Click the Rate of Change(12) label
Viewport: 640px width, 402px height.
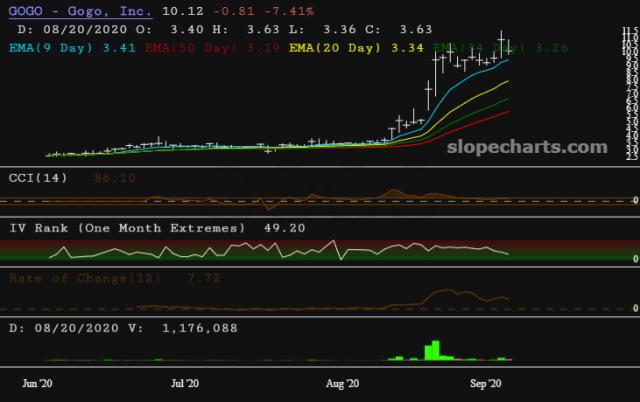tap(85, 278)
